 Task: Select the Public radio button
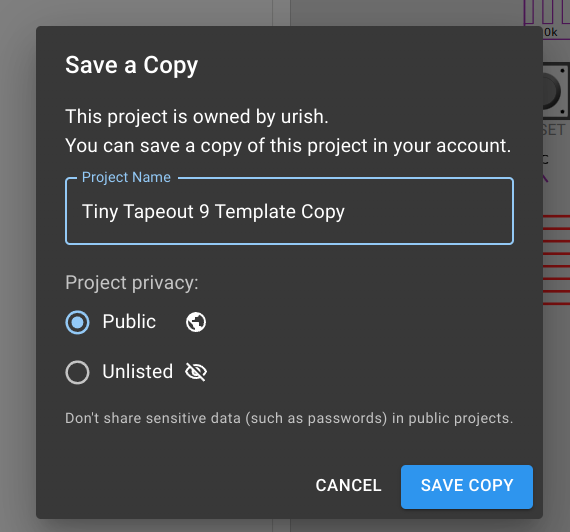point(77,322)
